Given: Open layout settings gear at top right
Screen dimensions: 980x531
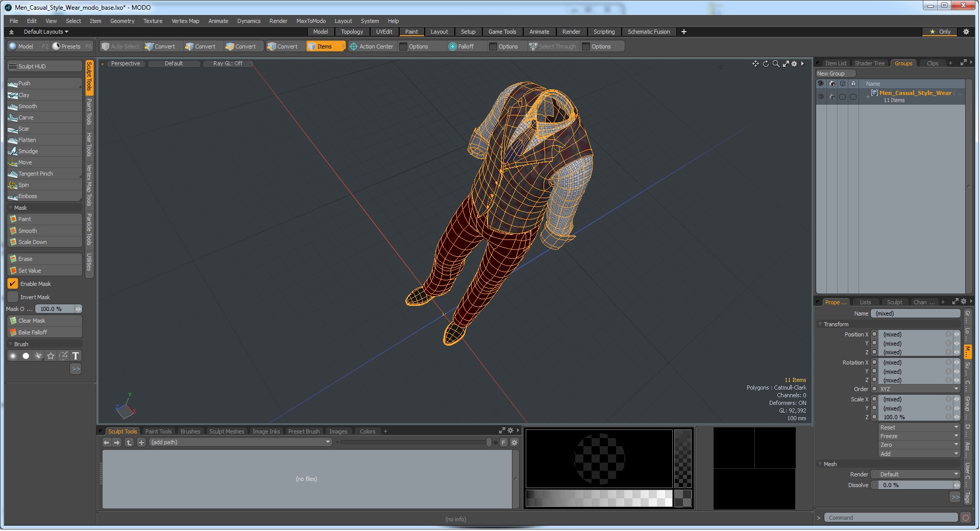Looking at the screenshot, I should point(966,32).
